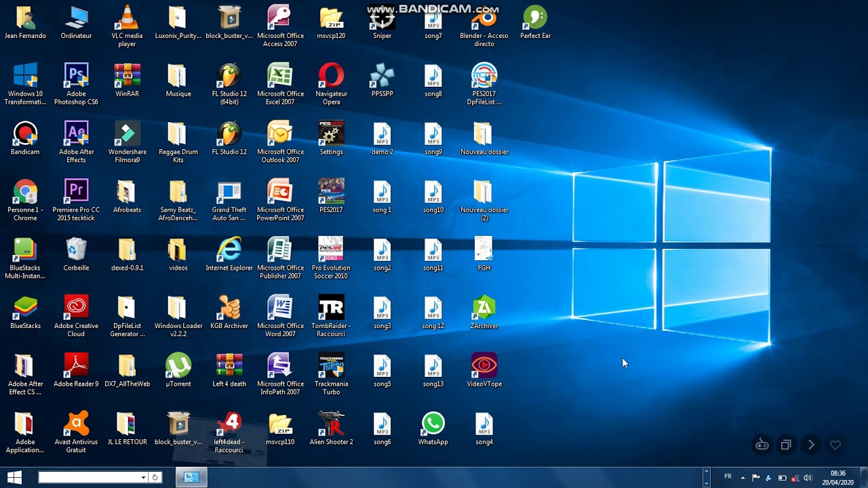This screenshot has width=868, height=488.
Task: Open Wondershare Filmora9
Action: [127, 142]
